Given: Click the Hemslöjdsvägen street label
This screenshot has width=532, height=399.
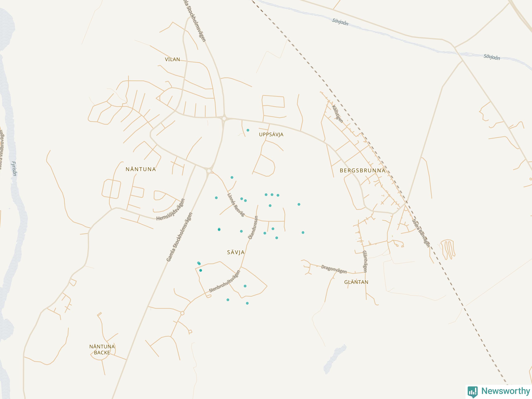Looking at the screenshot, I should tap(171, 209).
